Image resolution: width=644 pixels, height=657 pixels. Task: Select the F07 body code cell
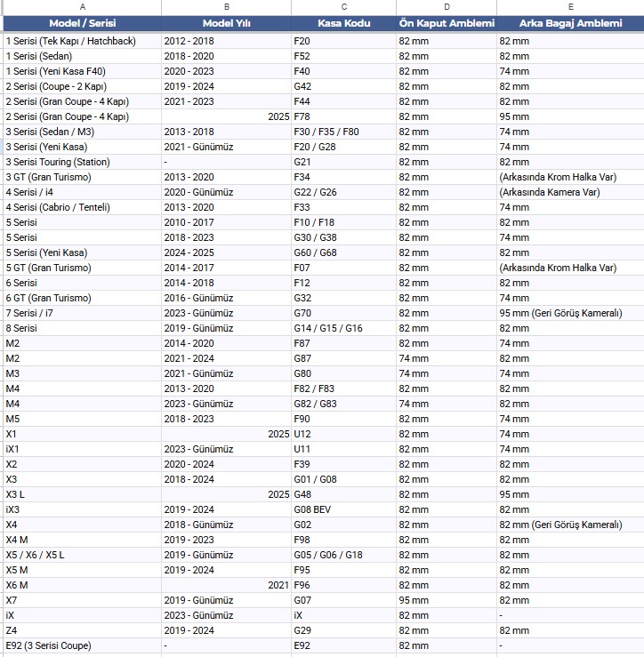coord(344,268)
